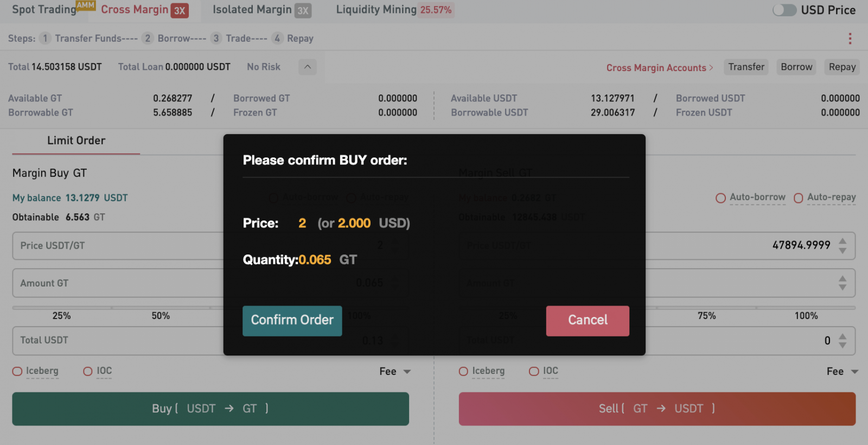The height and width of the screenshot is (445, 868).
Task: Set the buy amount slider to 50%
Action: coord(161,316)
